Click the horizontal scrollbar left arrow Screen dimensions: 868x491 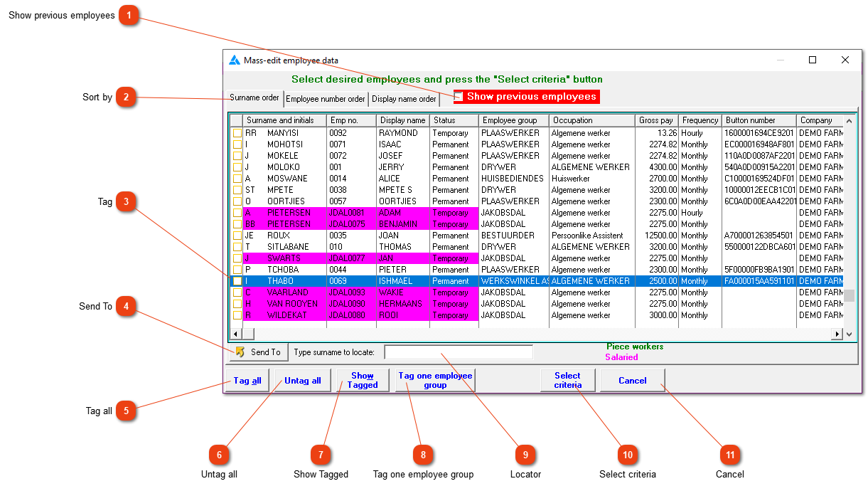tap(237, 334)
